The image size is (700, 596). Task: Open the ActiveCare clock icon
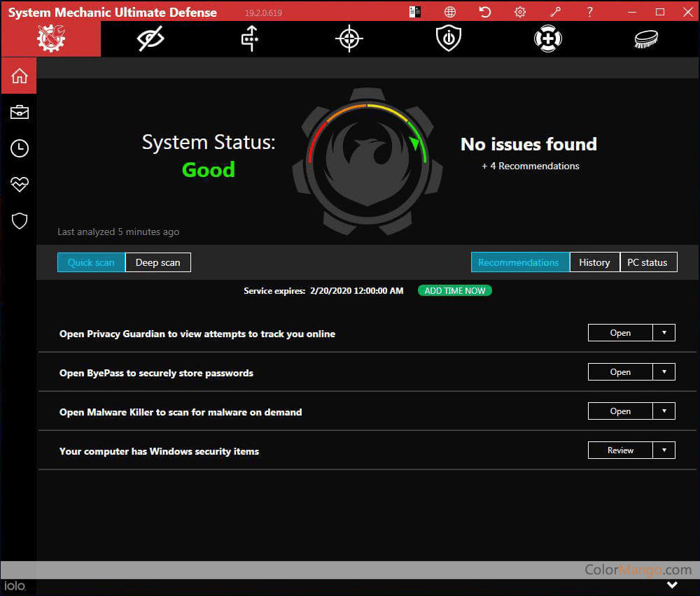click(x=19, y=148)
